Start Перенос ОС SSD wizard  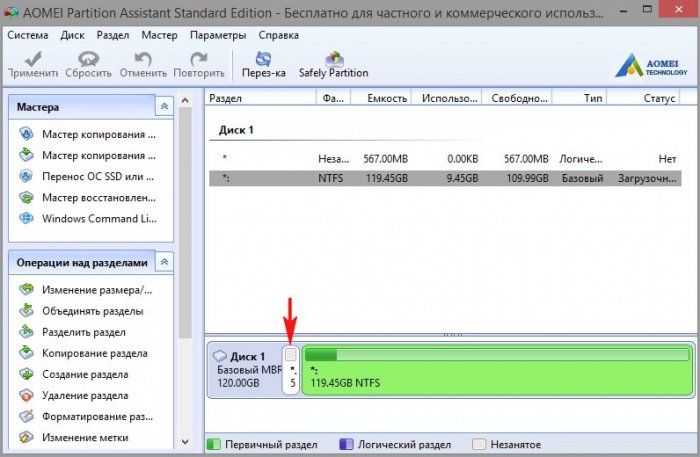pos(98,176)
